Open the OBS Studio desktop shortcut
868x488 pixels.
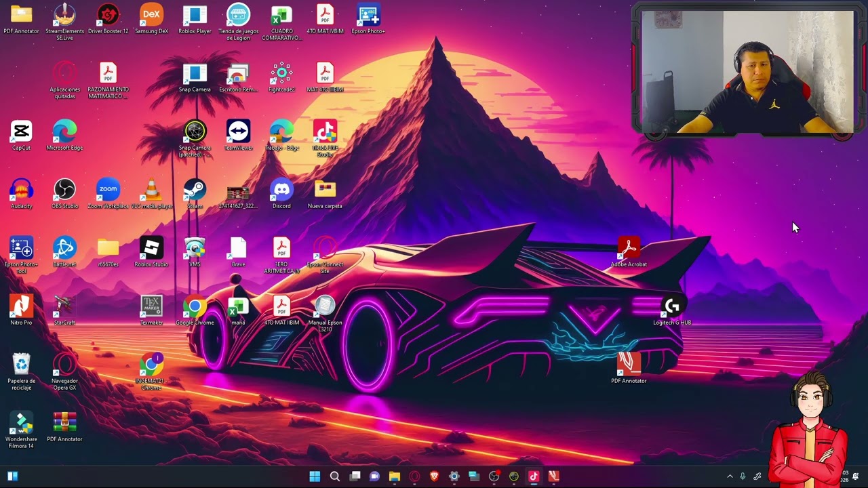(x=65, y=194)
